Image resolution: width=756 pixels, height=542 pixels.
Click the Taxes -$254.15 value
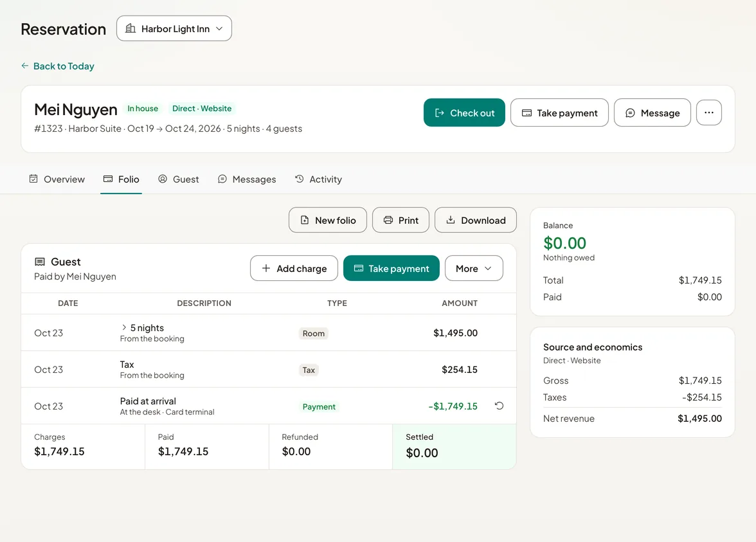coord(701,397)
